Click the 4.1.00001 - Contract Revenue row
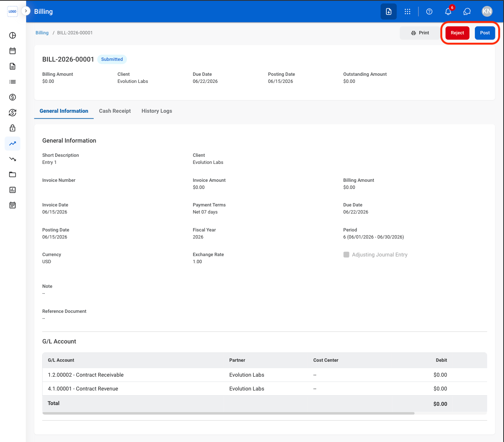The width and height of the screenshot is (504, 442). click(265, 389)
